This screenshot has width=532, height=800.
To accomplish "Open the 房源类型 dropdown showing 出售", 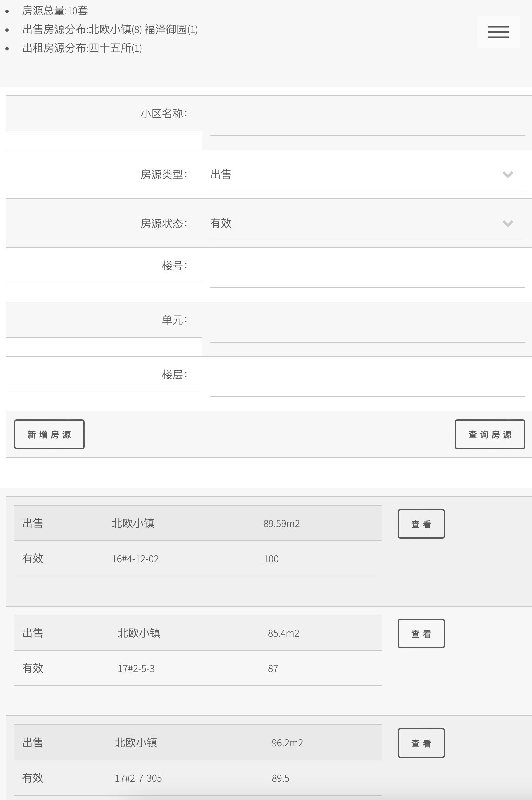I will (x=368, y=174).
